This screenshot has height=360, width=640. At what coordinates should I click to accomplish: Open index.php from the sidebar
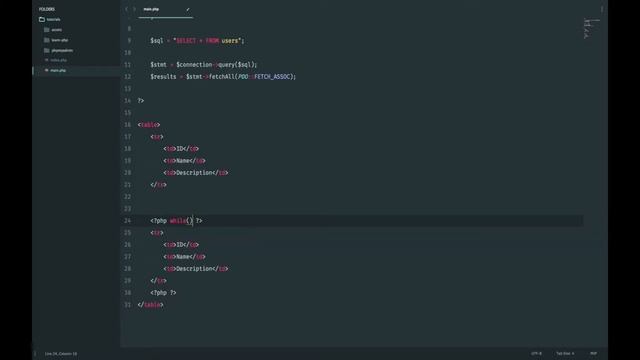56,60
